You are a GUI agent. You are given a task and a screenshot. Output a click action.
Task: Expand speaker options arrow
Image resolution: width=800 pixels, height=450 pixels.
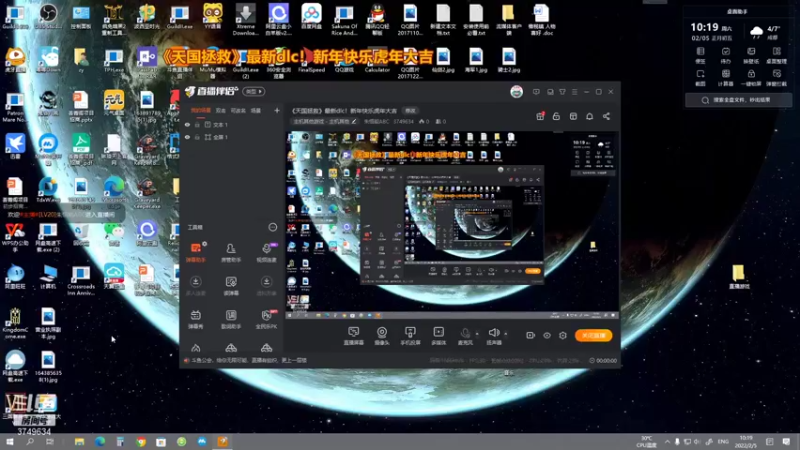[506, 334]
